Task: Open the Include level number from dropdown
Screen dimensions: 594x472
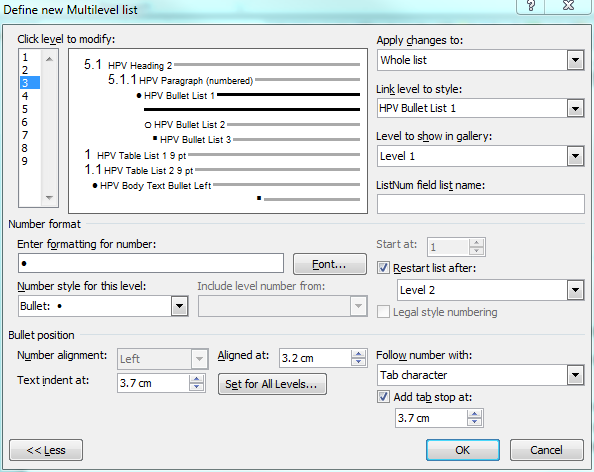Action: [358, 306]
